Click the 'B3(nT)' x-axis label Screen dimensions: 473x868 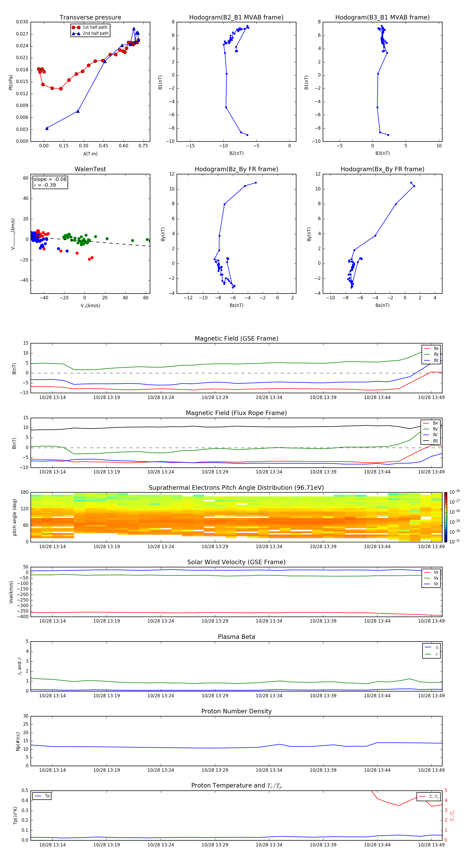point(382,153)
